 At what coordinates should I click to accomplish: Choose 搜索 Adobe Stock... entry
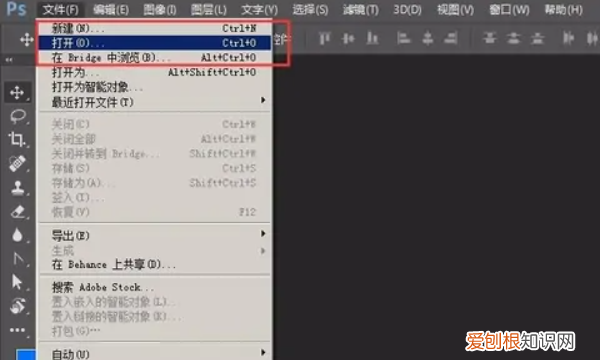pos(155,287)
